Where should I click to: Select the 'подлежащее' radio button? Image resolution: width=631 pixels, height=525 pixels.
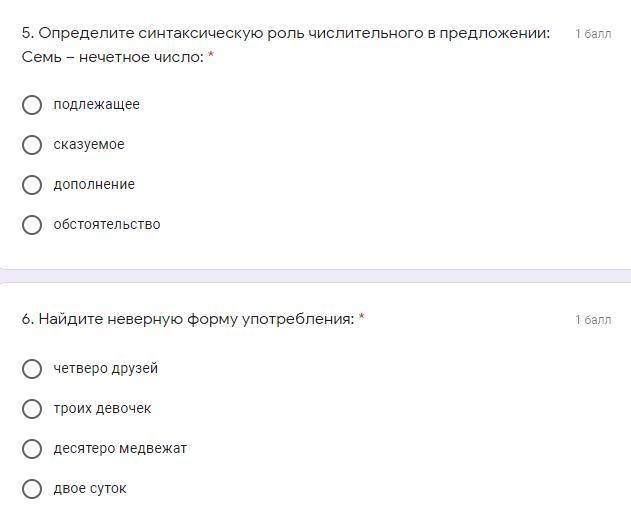tap(32, 105)
